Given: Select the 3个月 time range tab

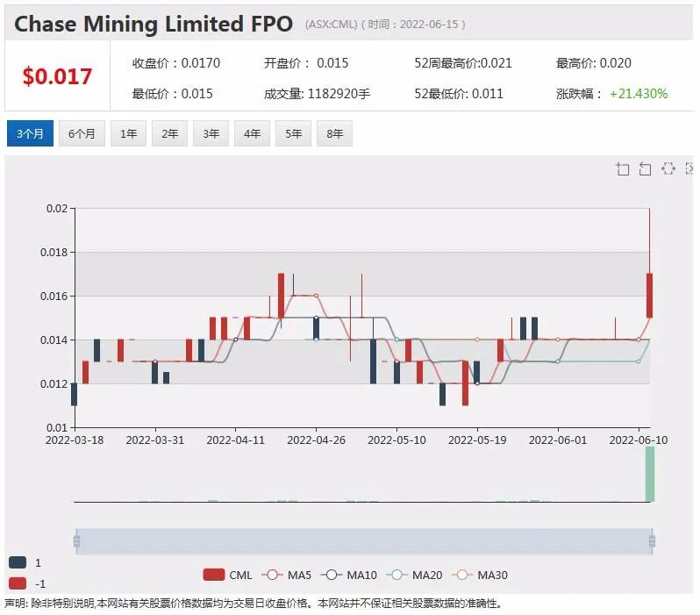Looking at the screenshot, I should (30, 133).
